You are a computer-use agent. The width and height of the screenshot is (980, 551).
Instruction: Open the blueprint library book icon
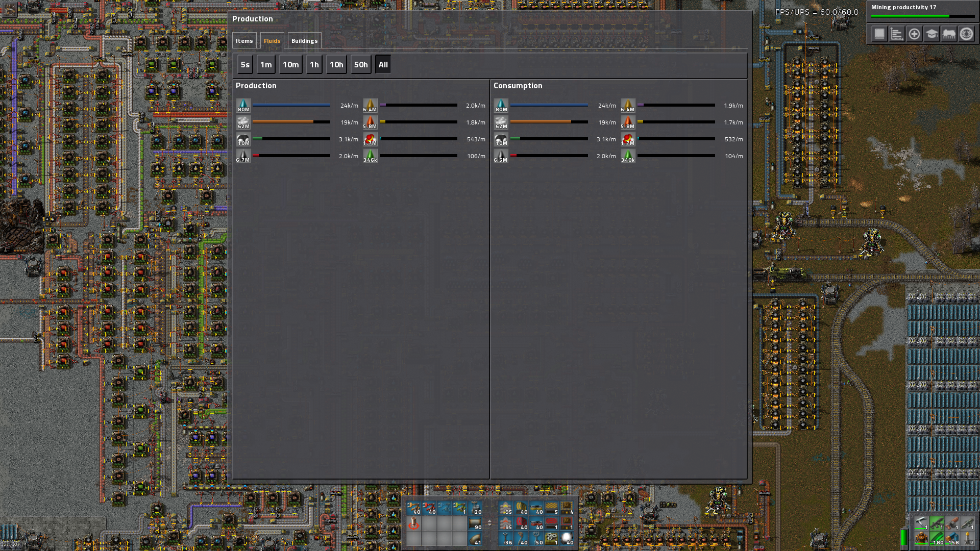click(x=879, y=34)
